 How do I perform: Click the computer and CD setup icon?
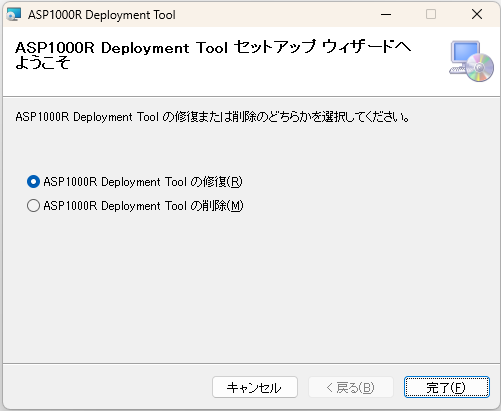[471, 61]
